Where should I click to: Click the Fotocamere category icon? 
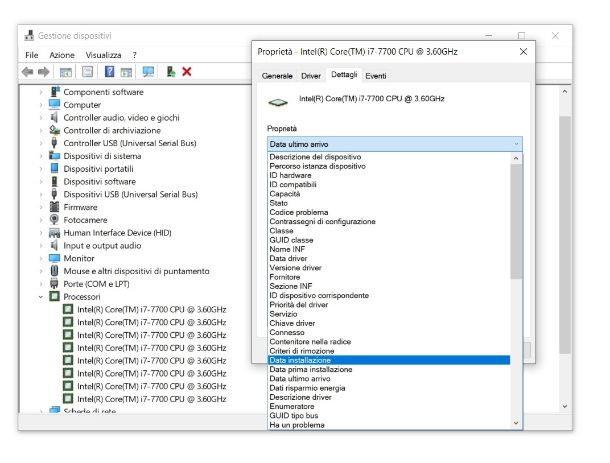pos(54,220)
